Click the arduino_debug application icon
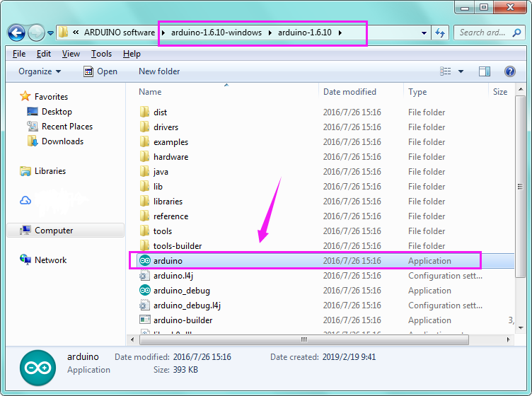Image resolution: width=532 pixels, height=396 pixels. (145, 290)
